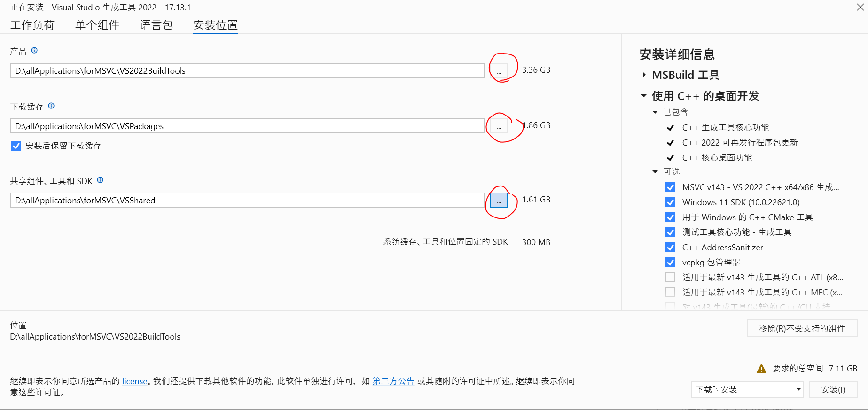Select the 安装位置 tab
Screen dimensions: 868x410
[216, 25]
